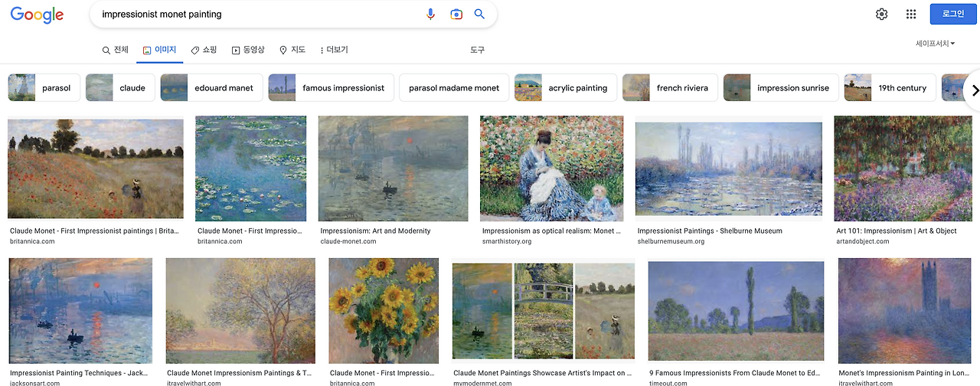Click the artandobject.com source text
980x386 pixels.
863,241
